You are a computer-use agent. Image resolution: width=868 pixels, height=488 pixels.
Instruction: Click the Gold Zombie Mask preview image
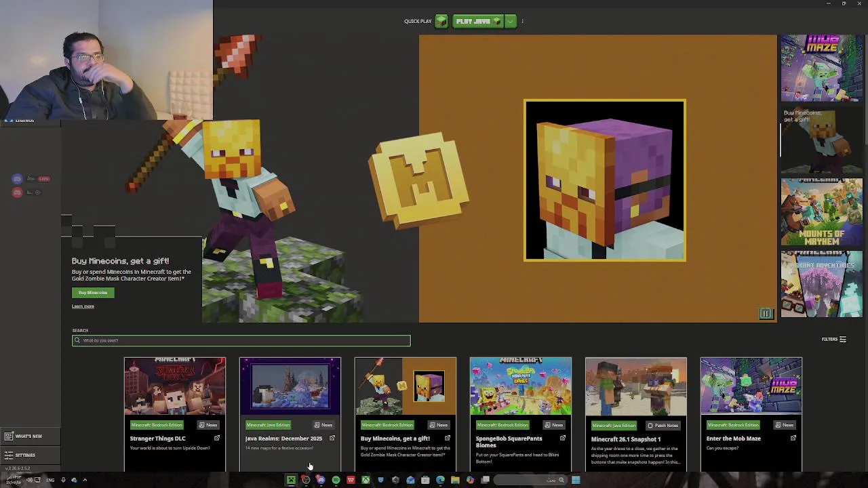pyautogui.click(x=604, y=180)
